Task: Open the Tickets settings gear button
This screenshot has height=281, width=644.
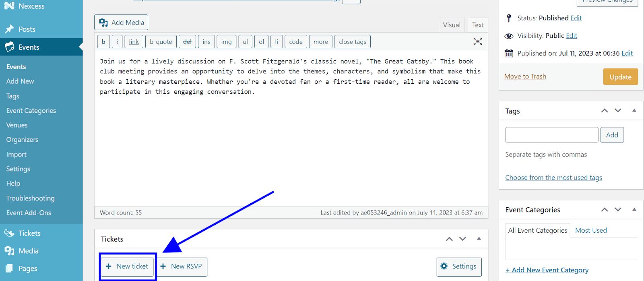Action: pyautogui.click(x=459, y=267)
